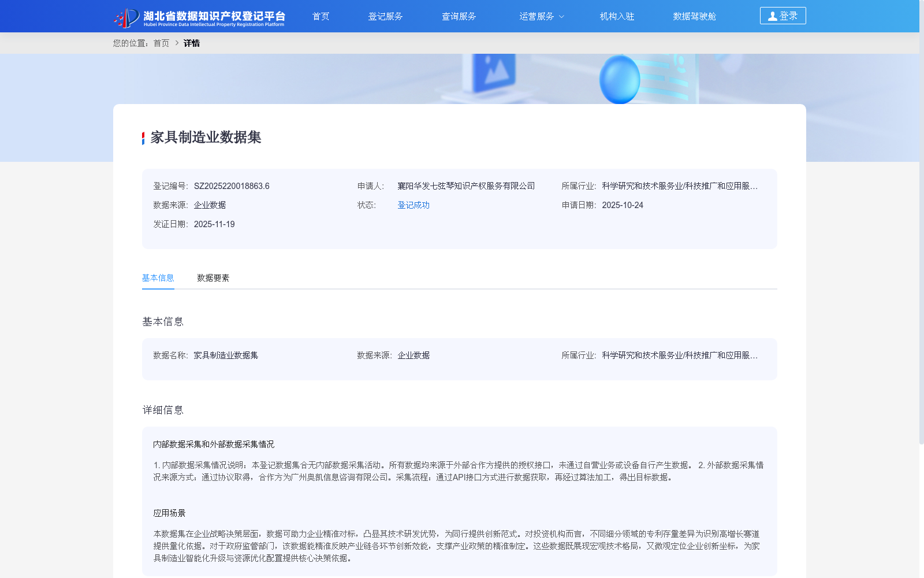
Task: Click the 登录 button
Action: tap(783, 16)
